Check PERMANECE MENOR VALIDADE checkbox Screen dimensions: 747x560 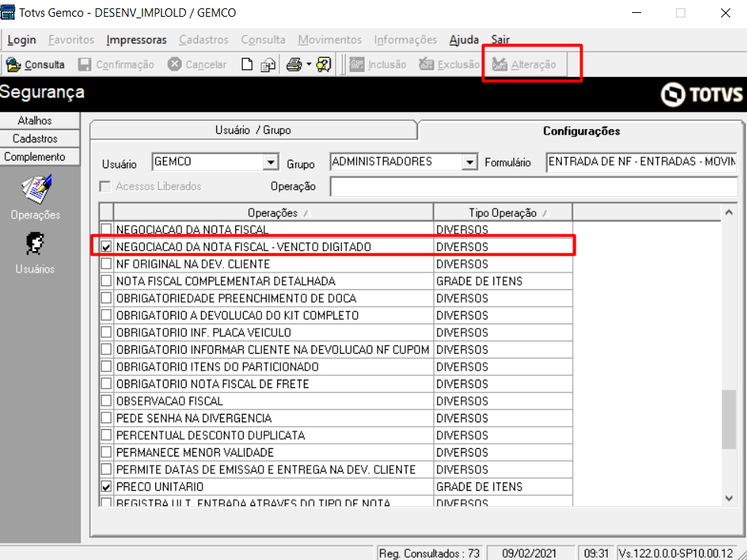click(x=107, y=453)
